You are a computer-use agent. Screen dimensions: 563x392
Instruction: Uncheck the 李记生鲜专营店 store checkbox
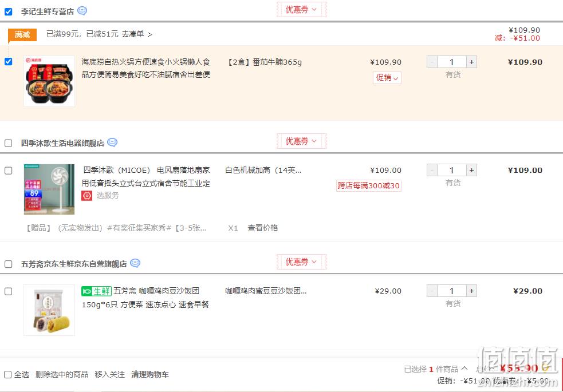point(8,11)
